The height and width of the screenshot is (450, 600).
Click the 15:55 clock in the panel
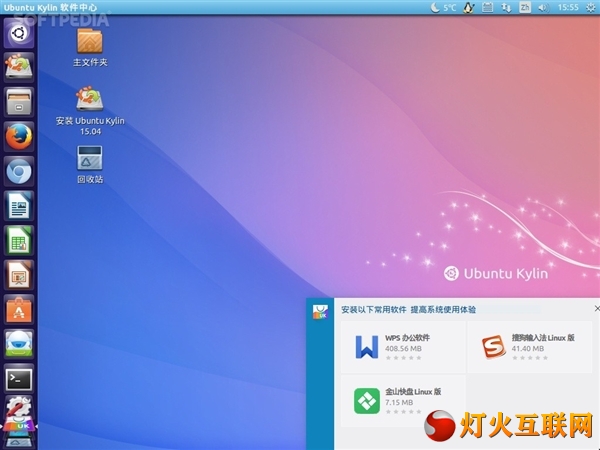(568, 7)
